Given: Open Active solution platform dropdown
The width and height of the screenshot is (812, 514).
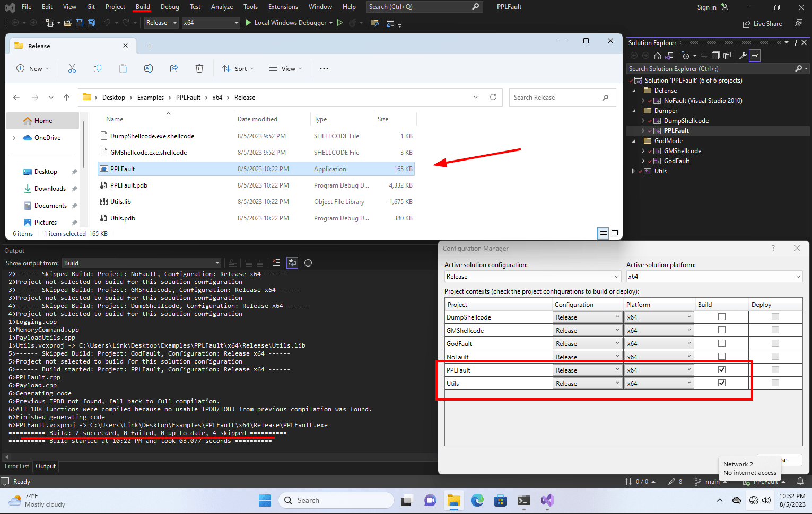Looking at the screenshot, I should tap(714, 277).
